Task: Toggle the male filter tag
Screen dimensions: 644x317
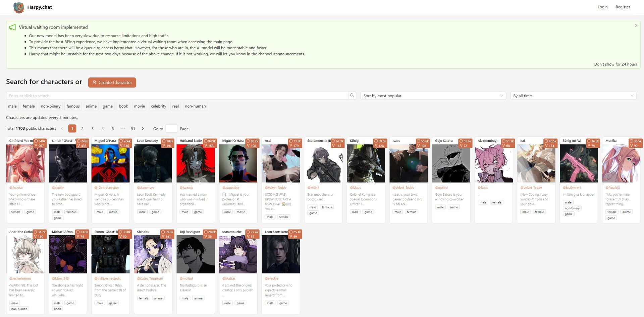Action: [x=12, y=106]
